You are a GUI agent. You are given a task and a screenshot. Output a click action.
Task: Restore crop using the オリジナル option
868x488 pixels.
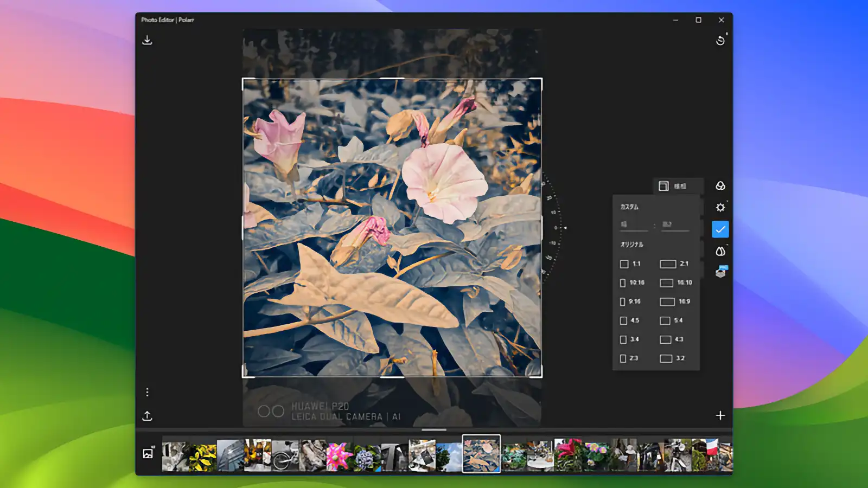coord(632,244)
